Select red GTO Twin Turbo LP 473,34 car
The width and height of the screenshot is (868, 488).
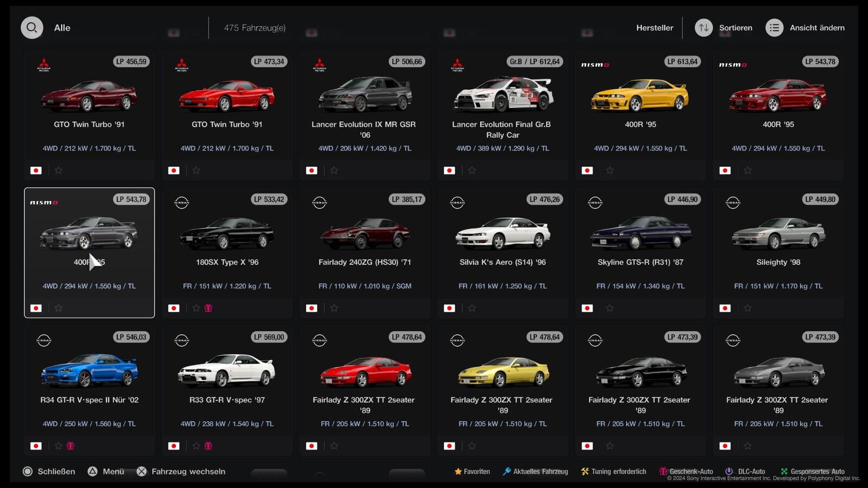pyautogui.click(x=227, y=95)
